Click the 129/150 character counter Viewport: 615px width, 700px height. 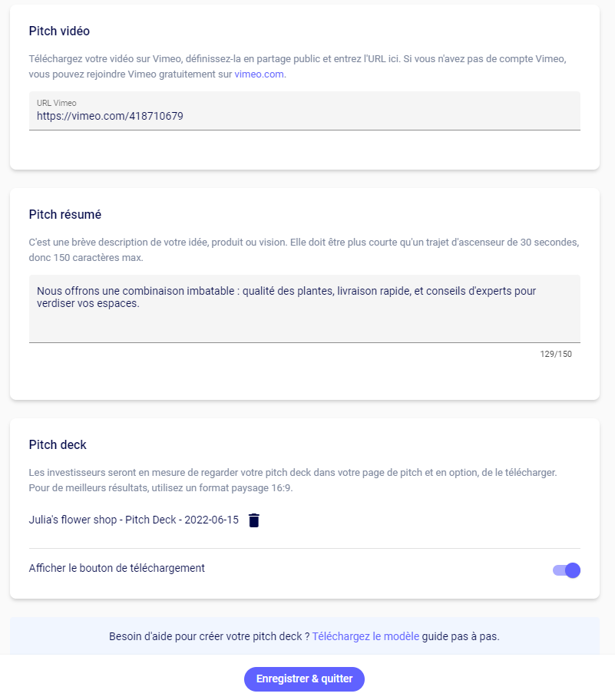556,354
